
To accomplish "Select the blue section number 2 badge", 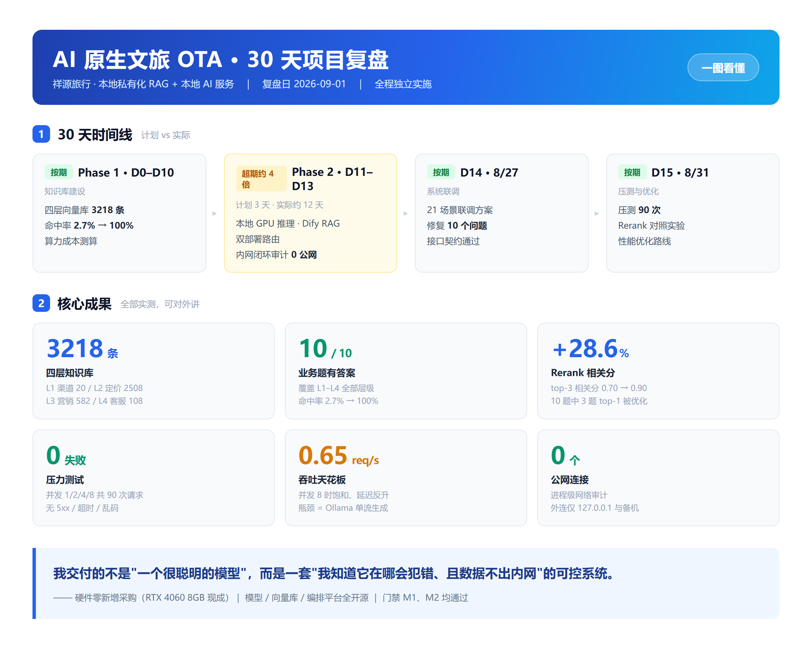I will pyautogui.click(x=41, y=303).
